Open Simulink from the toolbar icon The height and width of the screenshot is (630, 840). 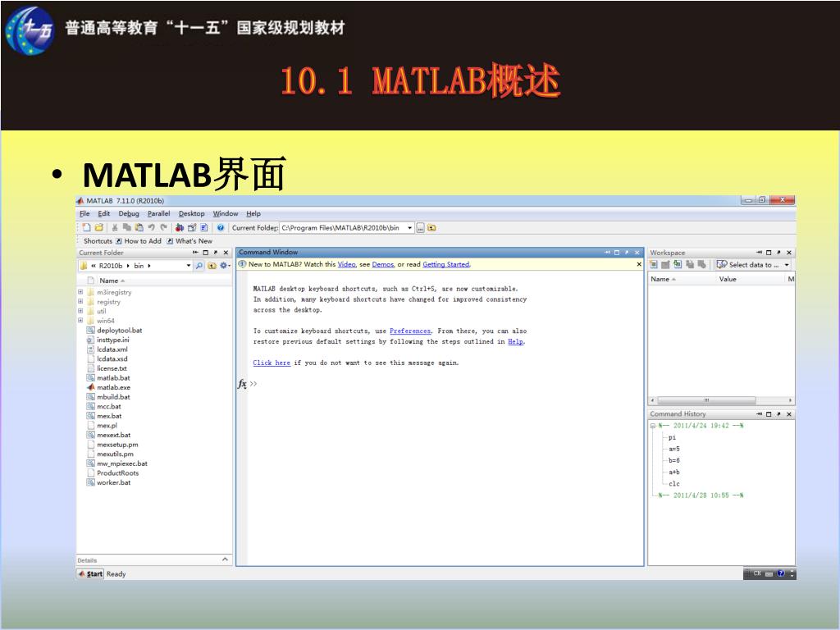(x=180, y=228)
